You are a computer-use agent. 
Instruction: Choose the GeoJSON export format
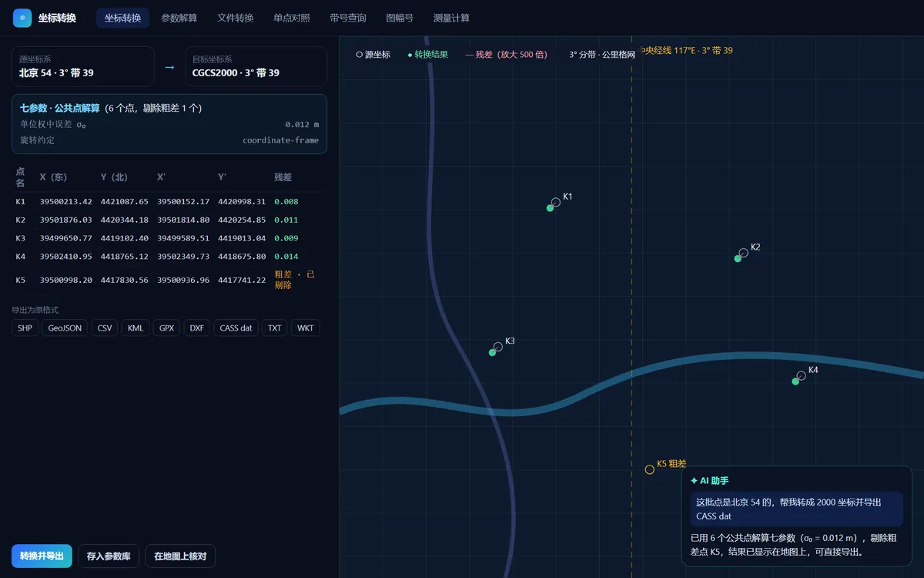[65, 328]
